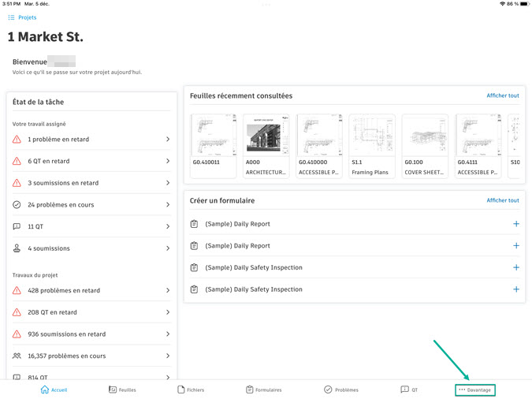532x399 pixels.
Task: Open the QT tab icon
Action: coord(404,390)
